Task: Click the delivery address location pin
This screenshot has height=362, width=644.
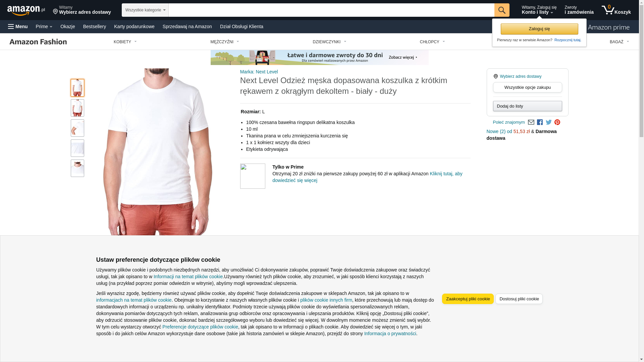Action: click(55, 12)
